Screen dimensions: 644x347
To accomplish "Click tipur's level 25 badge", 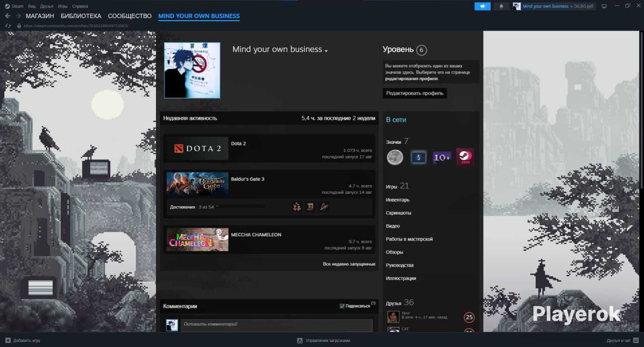I will [469, 317].
